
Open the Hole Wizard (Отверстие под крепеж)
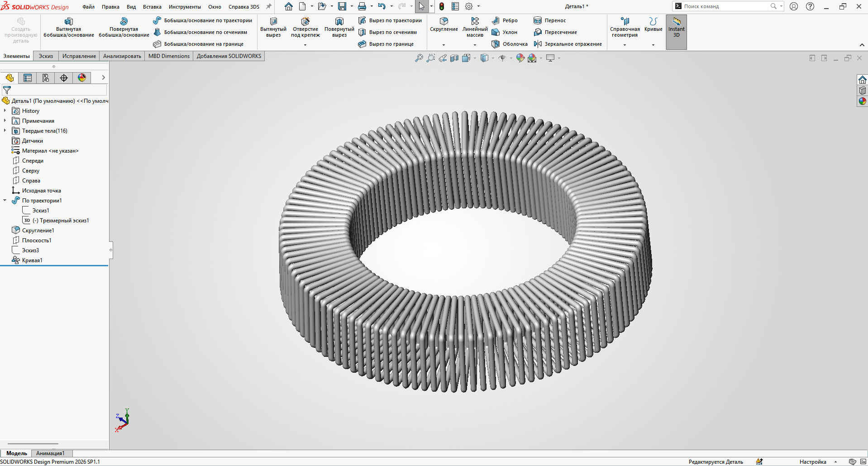(x=305, y=22)
